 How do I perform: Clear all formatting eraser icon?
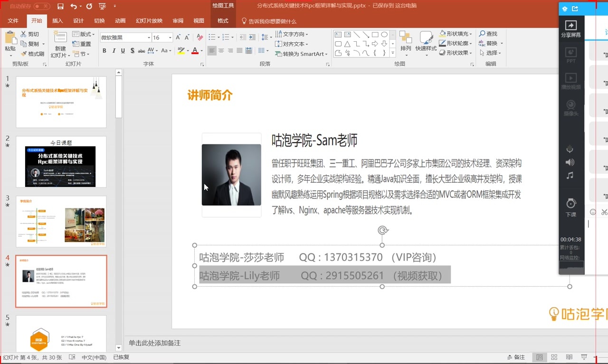[200, 37]
